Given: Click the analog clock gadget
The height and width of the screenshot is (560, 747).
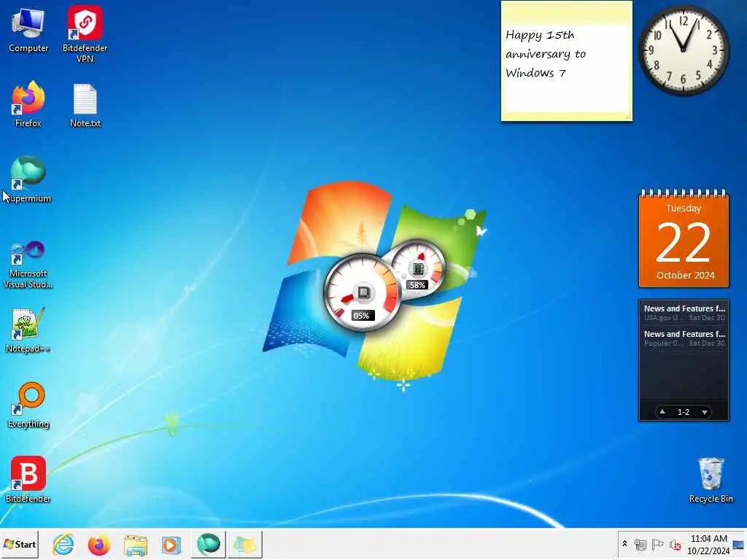Looking at the screenshot, I should (x=683, y=50).
